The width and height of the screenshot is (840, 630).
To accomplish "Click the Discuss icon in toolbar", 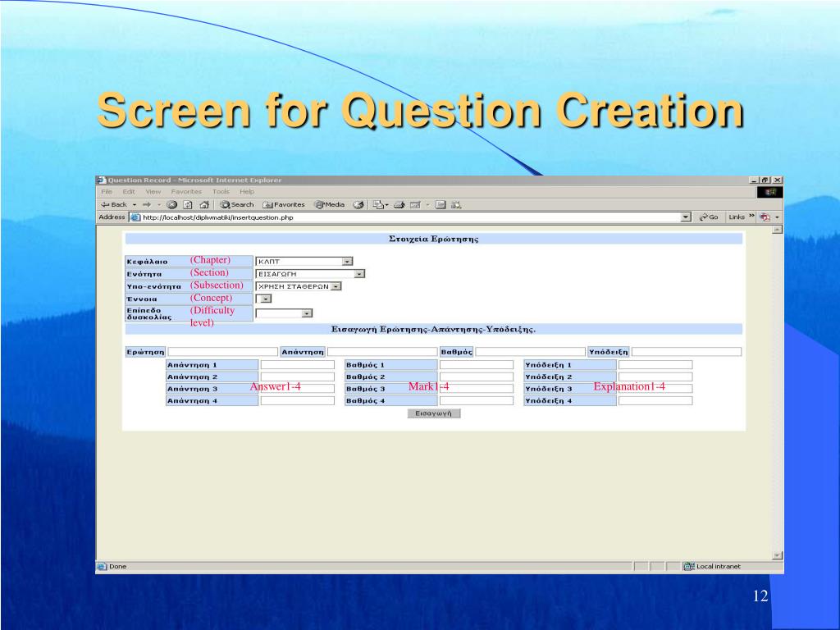I will tap(441, 204).
